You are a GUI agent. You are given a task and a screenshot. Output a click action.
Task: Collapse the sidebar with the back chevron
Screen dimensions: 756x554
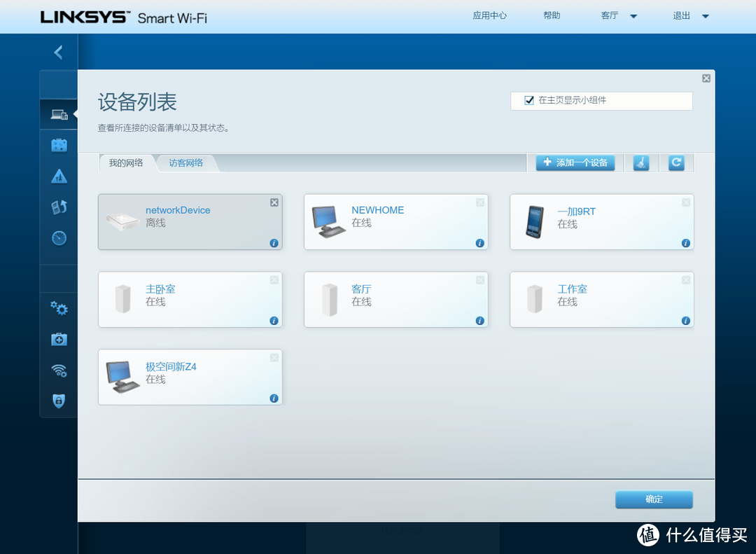(x=58, y=53)
